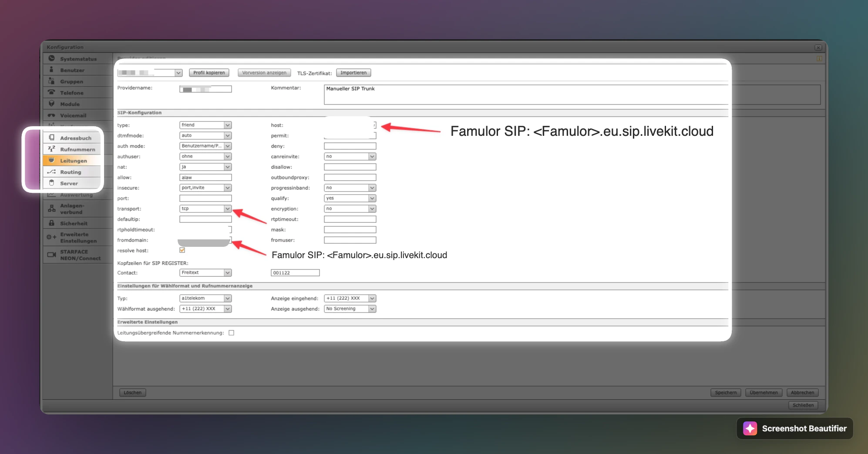The width and height of the screenshot is (868, 454).
Task: Open Sicherheit in the sidebar
Action: [77, 223]
